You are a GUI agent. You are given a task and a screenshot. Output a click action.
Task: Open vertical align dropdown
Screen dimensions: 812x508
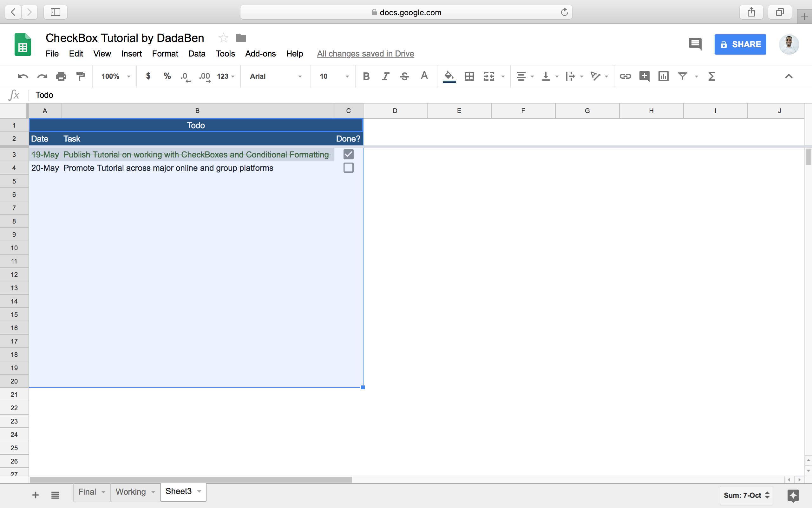click(550, 76)
